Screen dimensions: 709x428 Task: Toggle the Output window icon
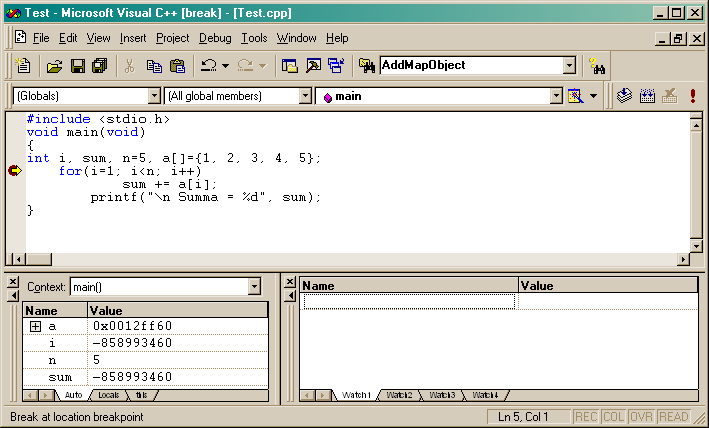(313, 66)
